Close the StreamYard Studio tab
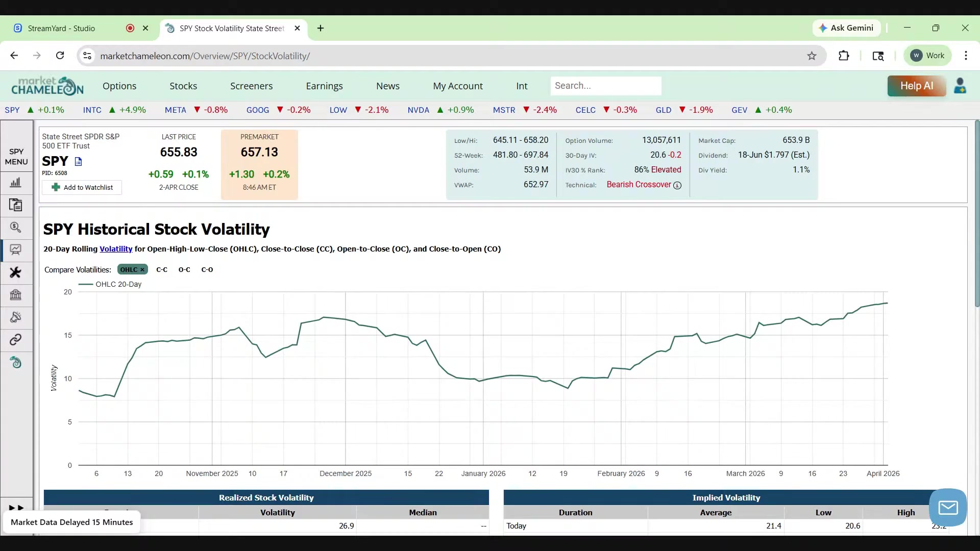The width and height of the screenshot is (980, 551). click(x=145, y=28)
